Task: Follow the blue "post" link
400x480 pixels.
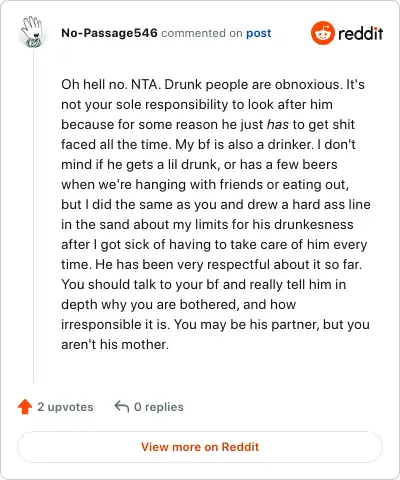Action: pyautogui.click(x=259, y=33)
